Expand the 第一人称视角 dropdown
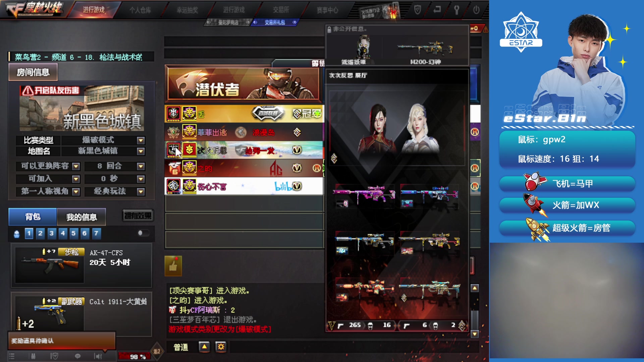644x362 pixels. [76, 192]
